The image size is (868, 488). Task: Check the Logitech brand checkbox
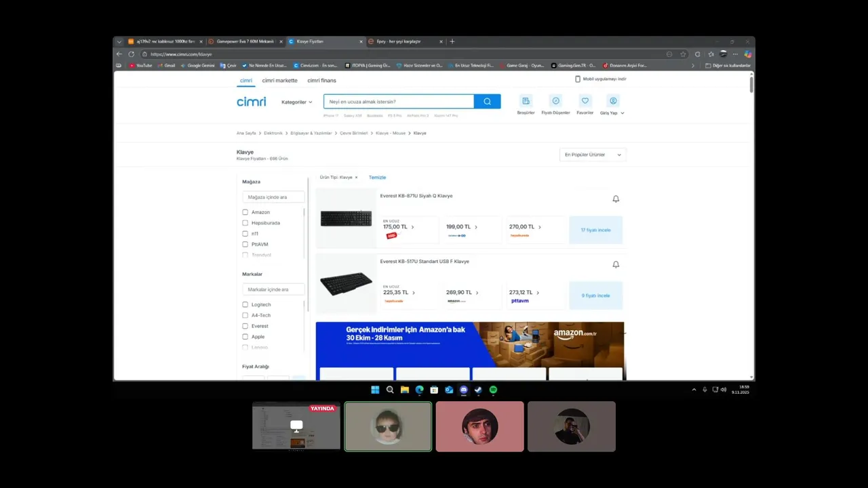coord(245,304)
